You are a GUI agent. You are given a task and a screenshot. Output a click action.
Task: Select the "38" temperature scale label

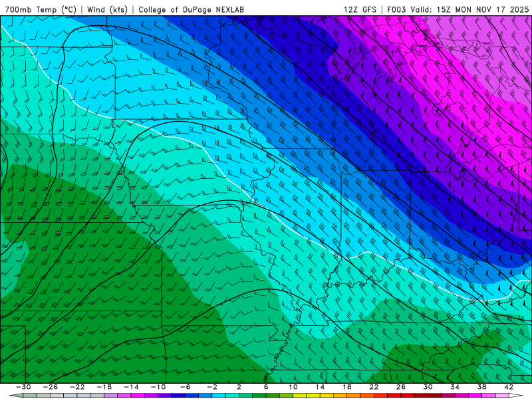[481, 387]
